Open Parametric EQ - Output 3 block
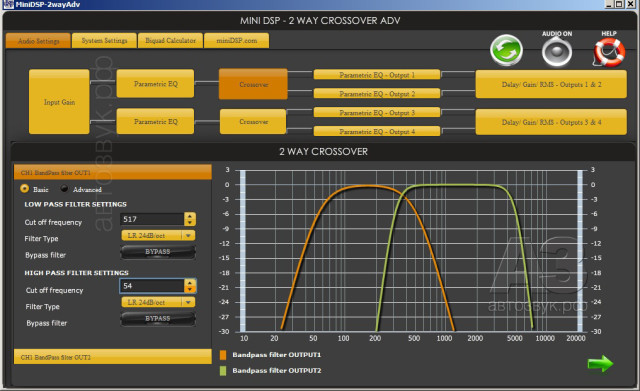This screenshot has width=640, height=391. click(x=377, y=113)
